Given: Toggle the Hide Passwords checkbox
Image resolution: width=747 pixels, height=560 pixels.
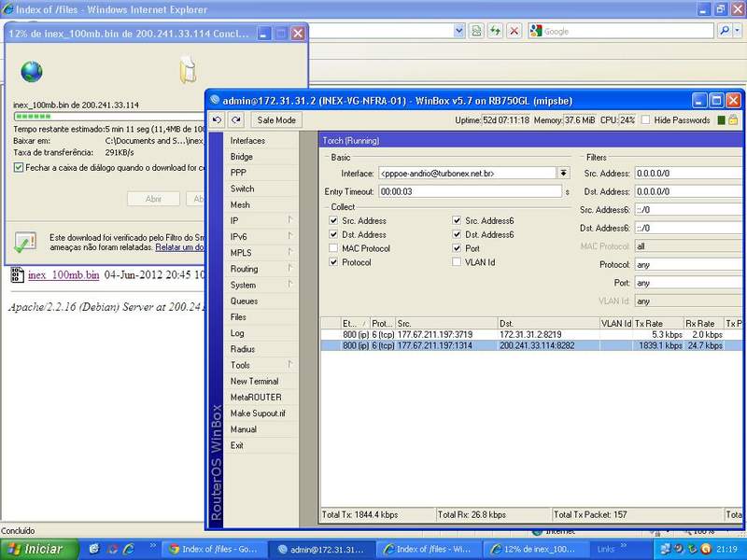Looking at the screenshot, I should [x=646, y=120].
